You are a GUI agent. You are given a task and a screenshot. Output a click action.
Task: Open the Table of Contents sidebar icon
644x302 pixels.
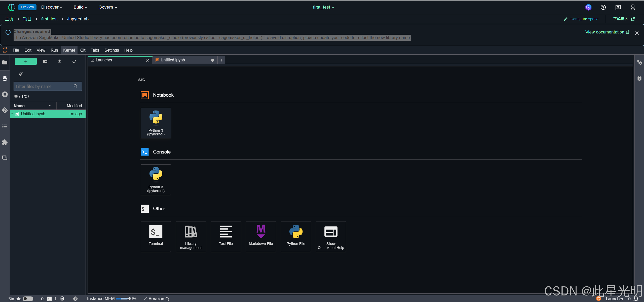click(5, 126)
